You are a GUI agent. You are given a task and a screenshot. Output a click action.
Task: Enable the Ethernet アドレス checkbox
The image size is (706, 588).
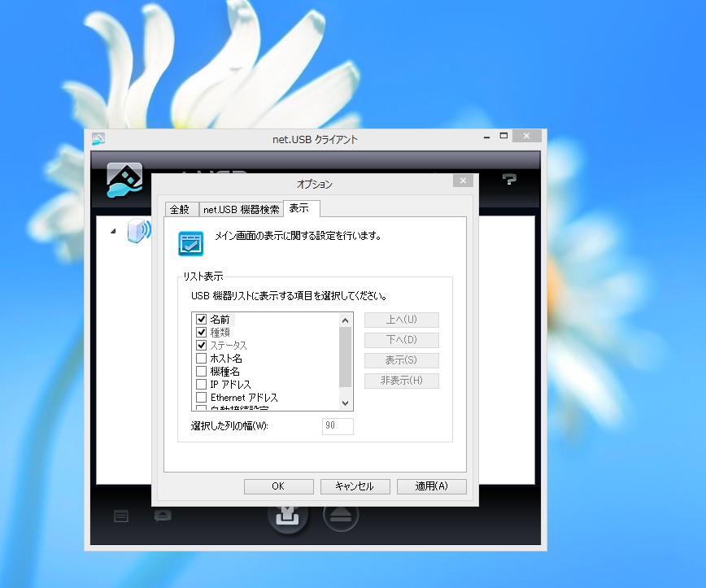coord(201,398)
